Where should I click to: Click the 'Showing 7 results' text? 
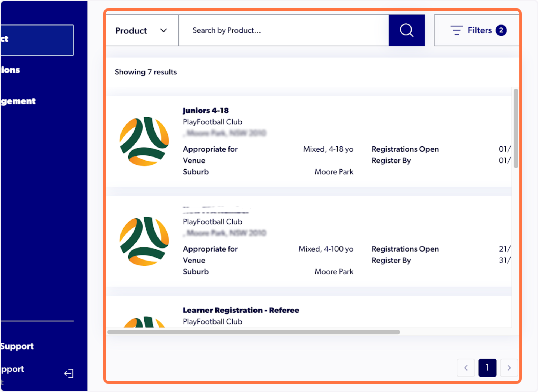[146, 72]
